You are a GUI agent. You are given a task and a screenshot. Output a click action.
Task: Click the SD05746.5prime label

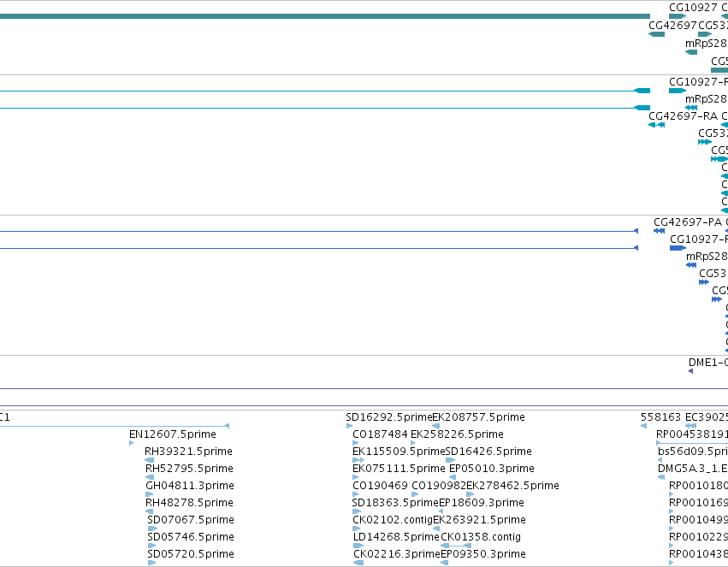click(x=191, y=537)
